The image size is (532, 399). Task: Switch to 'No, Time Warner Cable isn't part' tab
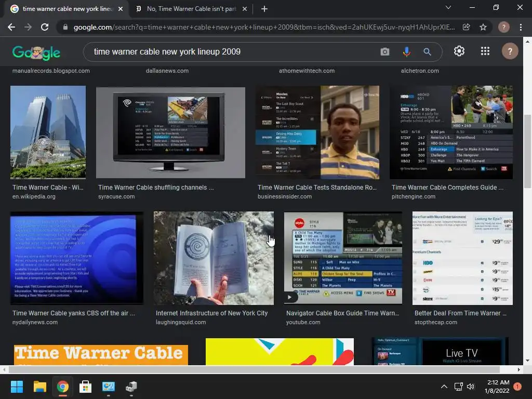click(191, 9)
